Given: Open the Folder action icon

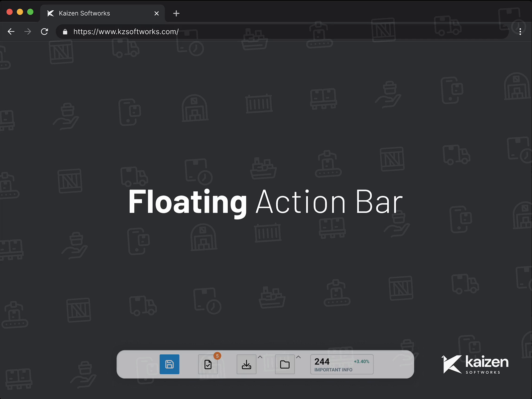Looking at the screenshot, I should point(285,364).
